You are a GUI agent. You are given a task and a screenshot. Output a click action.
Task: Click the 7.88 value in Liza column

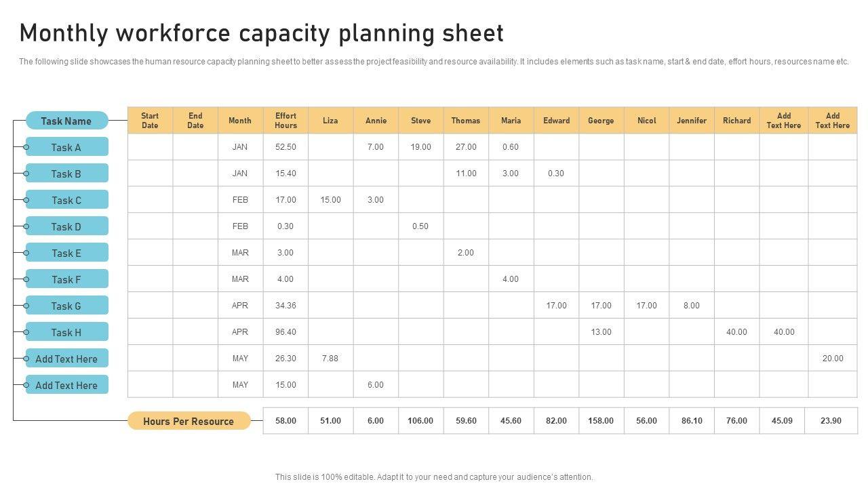coord(330,359)
